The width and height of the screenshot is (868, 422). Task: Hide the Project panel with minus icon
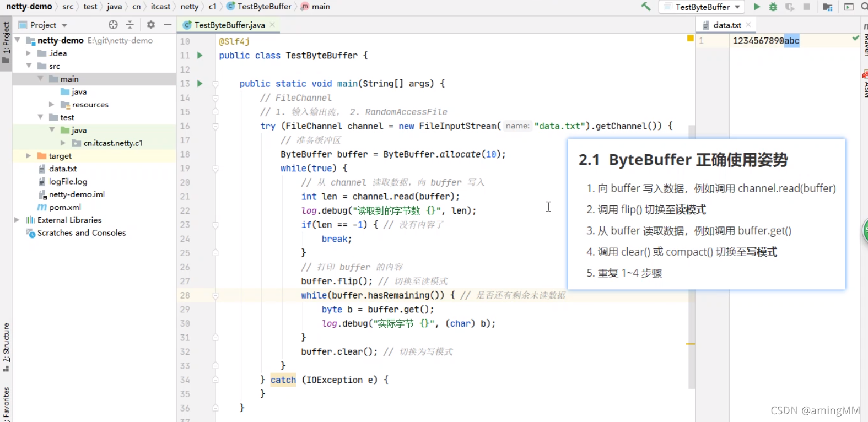coord(168,25)
